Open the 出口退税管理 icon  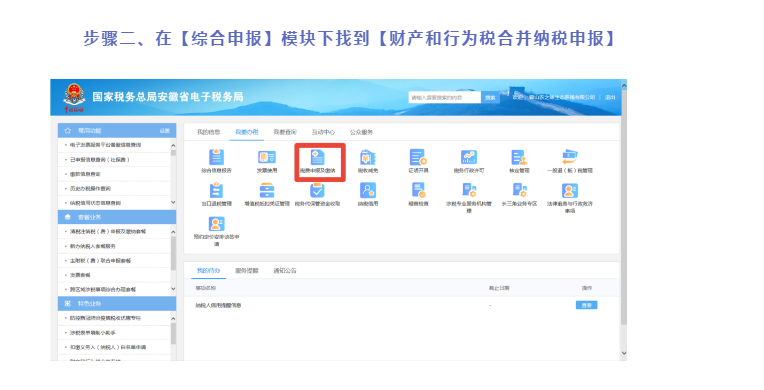click(x=216, y=190)
